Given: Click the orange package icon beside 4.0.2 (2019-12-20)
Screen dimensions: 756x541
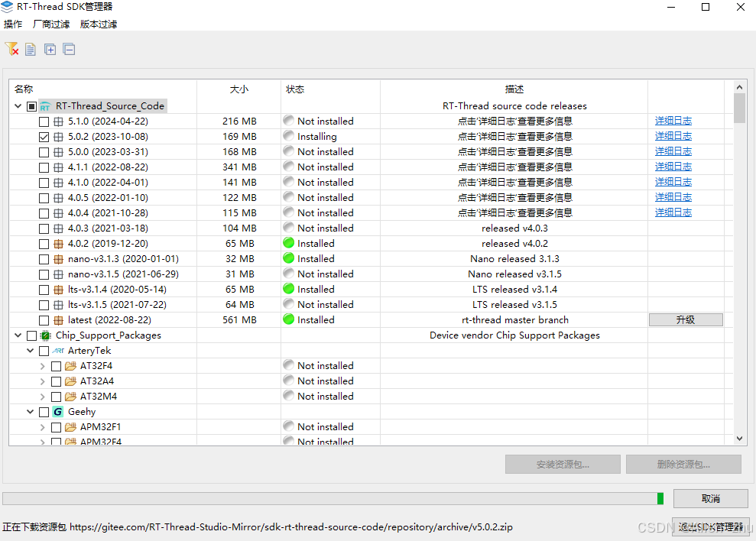Looking at the screenshot, I should [x=58, y=244].
